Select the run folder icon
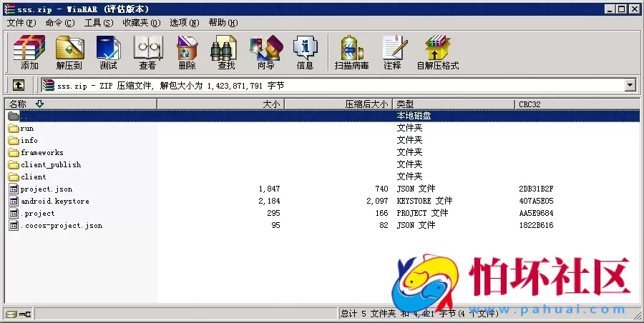 [14, 129]
